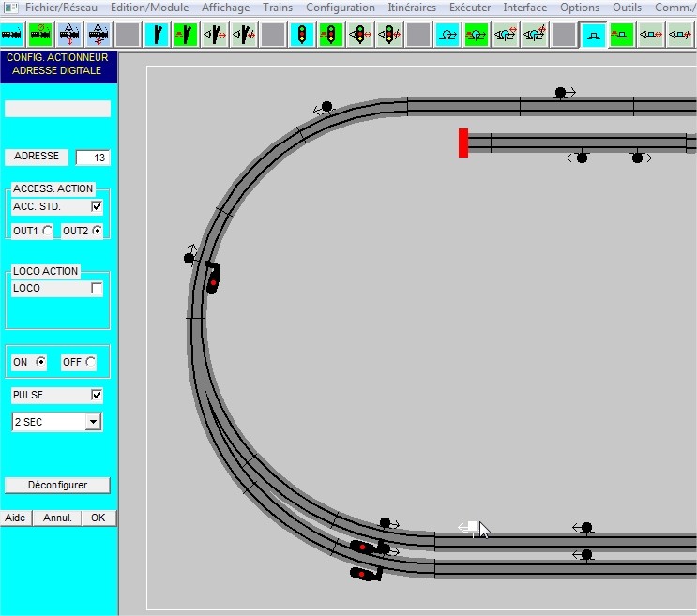
Task: Select the green actuator configuration icon
Action: point(622,34)
